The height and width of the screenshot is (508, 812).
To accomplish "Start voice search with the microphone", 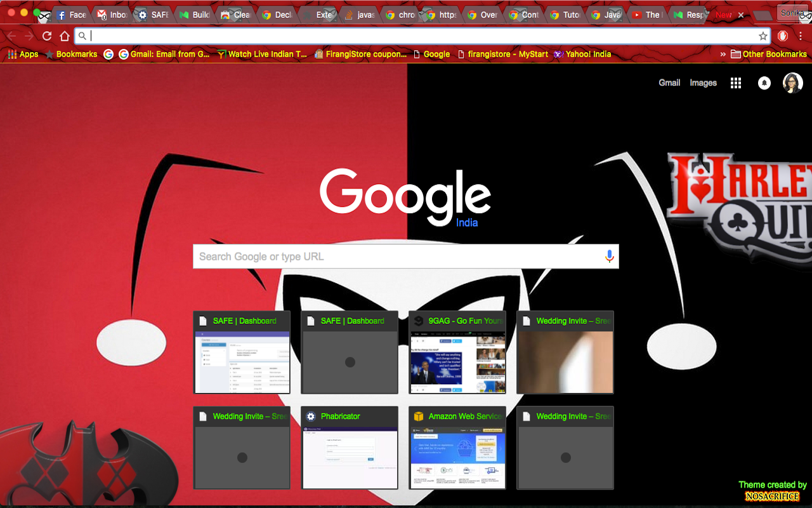I will pos(609,257).
